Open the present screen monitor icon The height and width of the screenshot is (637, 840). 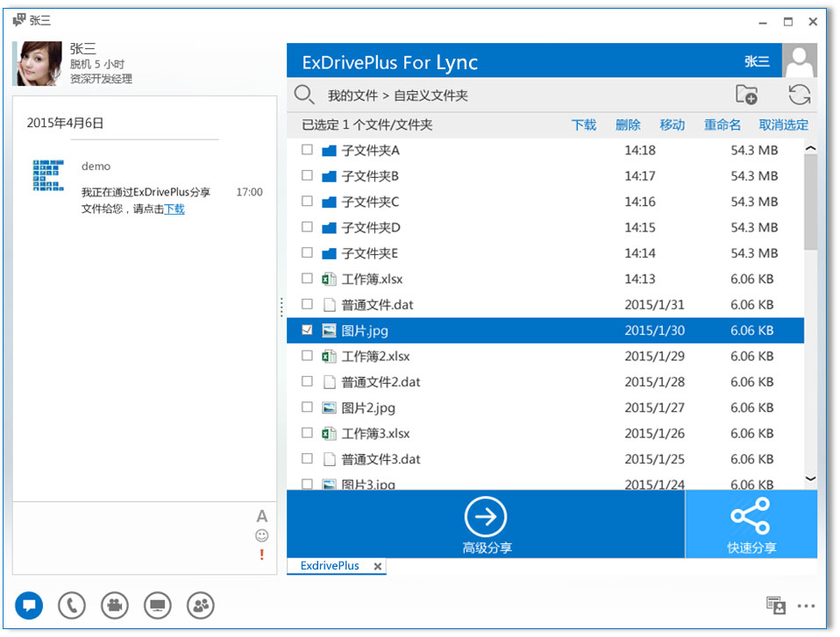pyautogui.click(x=158, y=605)
